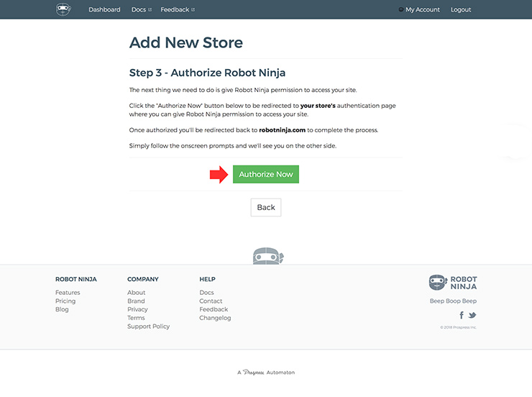Click the green Authorize Now button
Viewport: 532px width, 397px height.
(266, 174)
